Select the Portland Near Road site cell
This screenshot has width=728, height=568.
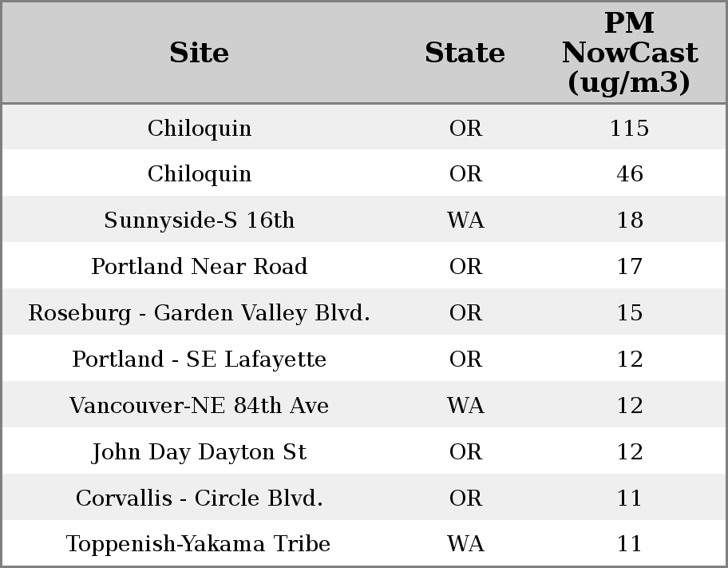point(199,267)
